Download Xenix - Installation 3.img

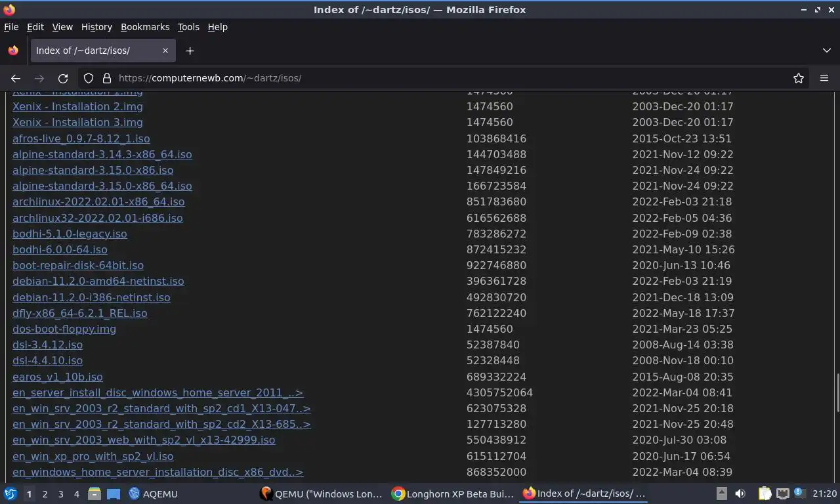(x=77, y=122)
